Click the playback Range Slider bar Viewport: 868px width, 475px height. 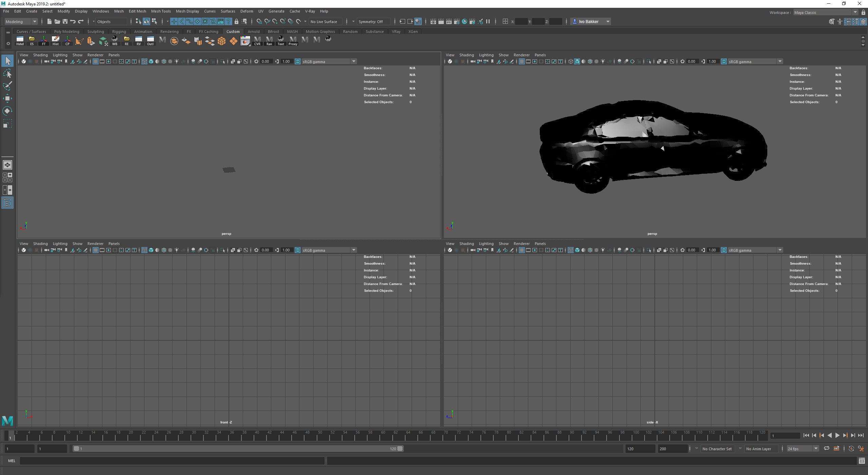tap(238, 449)
